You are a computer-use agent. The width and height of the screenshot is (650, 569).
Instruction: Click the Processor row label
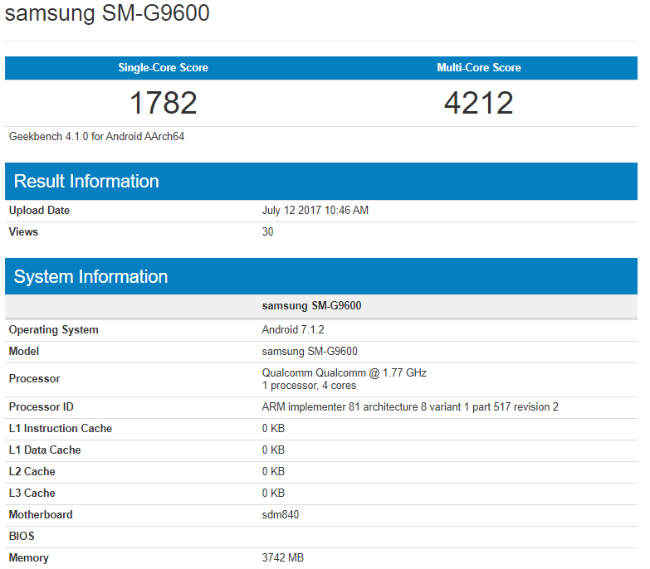[x=34, y=379]
